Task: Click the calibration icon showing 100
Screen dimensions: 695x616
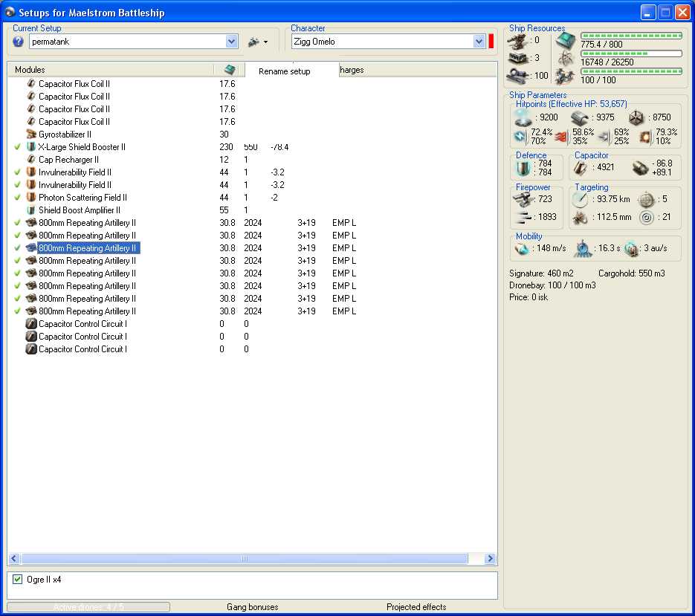Action: pyautogui.click(x=518, y=76)
